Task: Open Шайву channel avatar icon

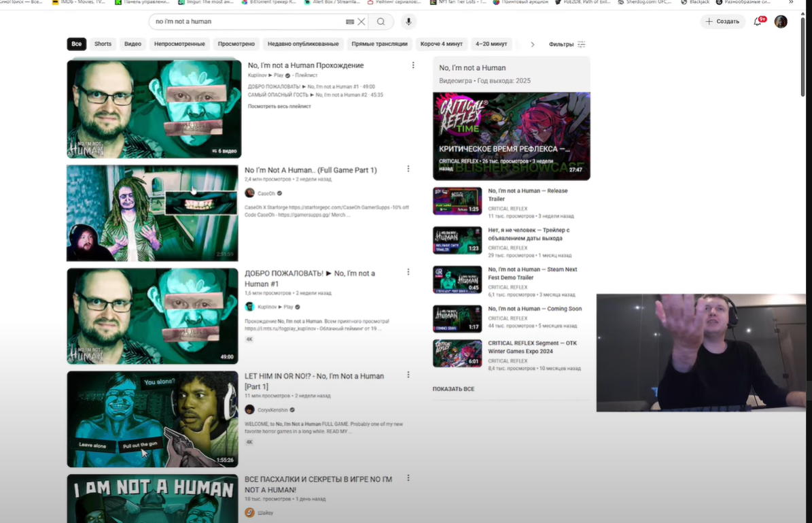Action: (249, 512)
